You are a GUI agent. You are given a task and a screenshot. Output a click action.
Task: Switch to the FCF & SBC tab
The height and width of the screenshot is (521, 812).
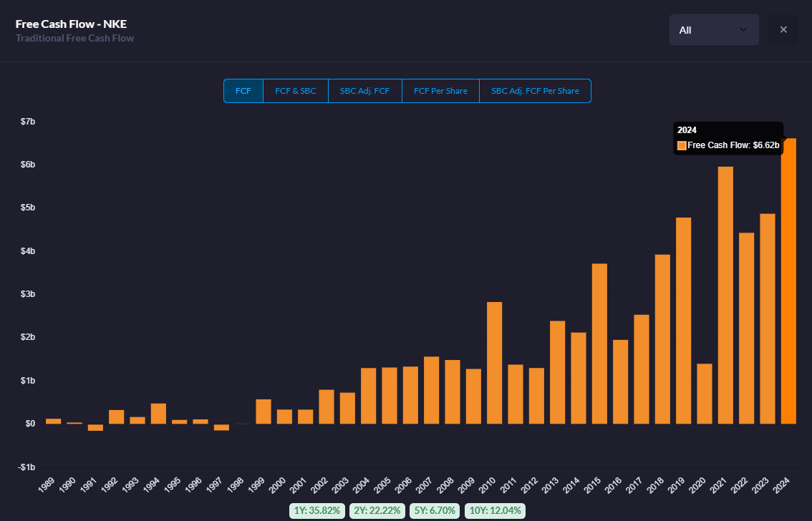point(296,91)
